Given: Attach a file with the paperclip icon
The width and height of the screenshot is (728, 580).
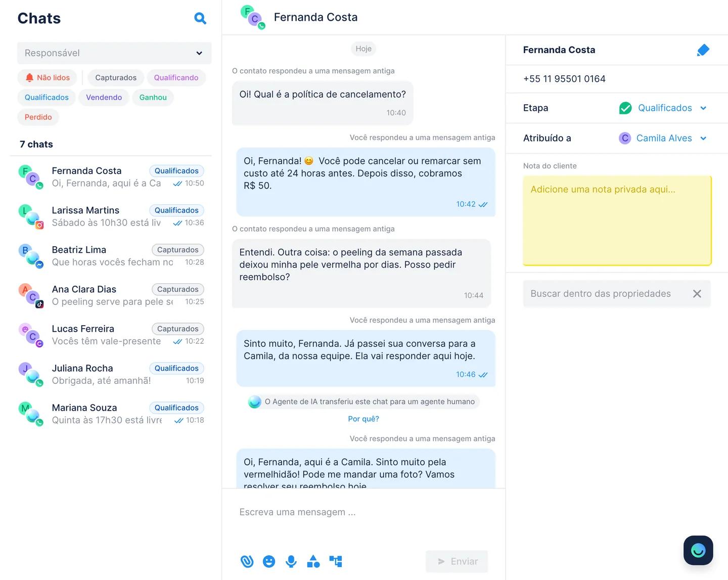Looking at the screenshot, I should pos(247,561).
